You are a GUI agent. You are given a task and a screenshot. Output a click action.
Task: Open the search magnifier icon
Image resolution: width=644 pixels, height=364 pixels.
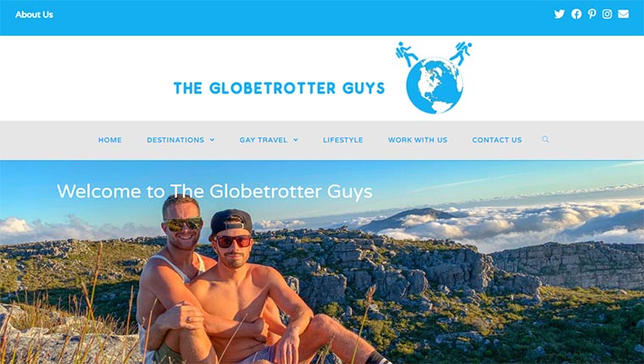(546, 140)
